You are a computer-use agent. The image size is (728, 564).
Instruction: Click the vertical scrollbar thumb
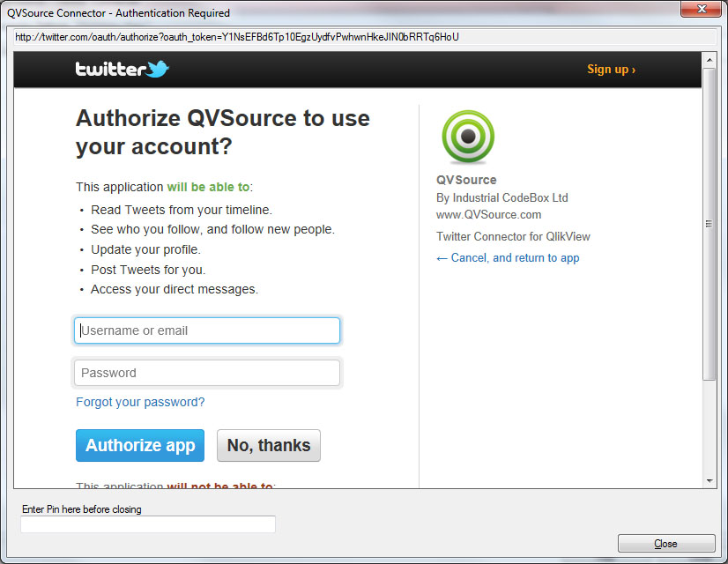point(709,224)
